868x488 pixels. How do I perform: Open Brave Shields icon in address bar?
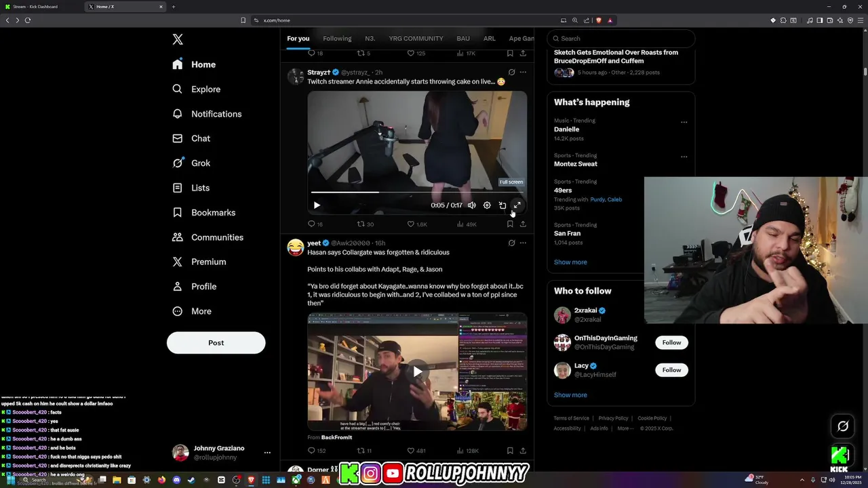point(598,20)
